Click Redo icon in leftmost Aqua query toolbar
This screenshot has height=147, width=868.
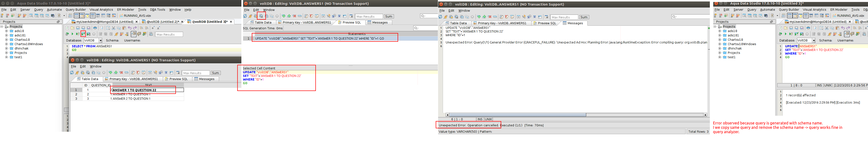pos(135,28)
